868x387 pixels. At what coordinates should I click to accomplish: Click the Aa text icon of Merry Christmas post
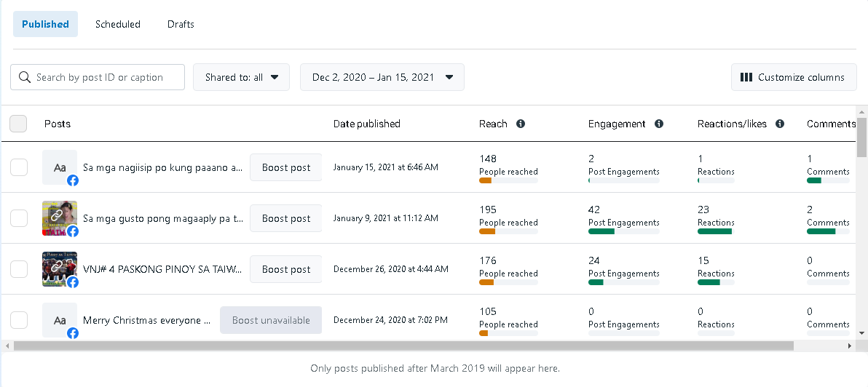pyautogui.click(x=60, y=320)
